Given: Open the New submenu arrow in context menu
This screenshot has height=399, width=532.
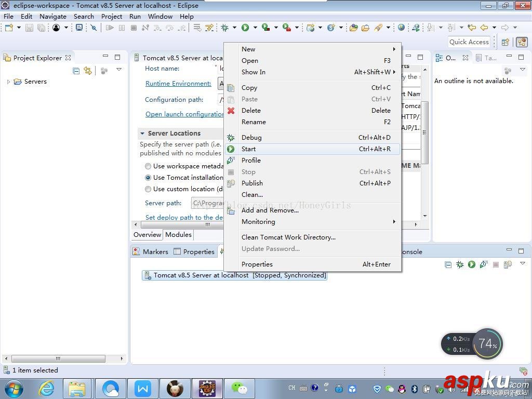Looking at the screenshot, I should tap(394, 49).
